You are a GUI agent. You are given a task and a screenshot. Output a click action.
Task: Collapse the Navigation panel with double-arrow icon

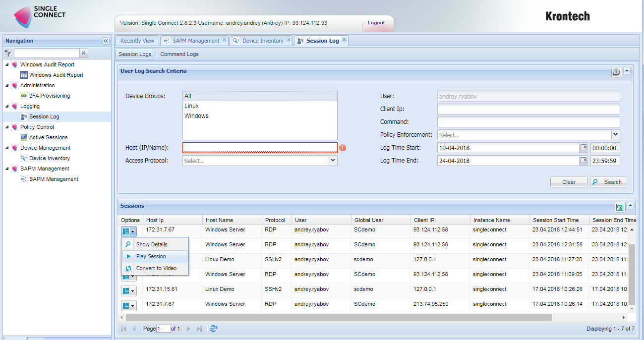click(106, 41)
